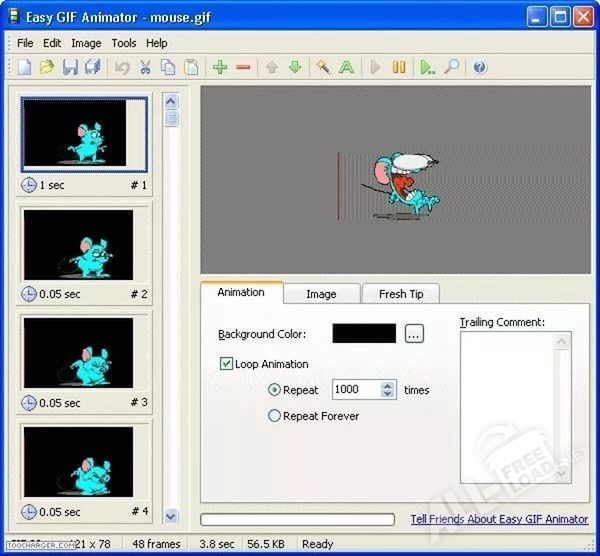600x556 pixels.
Task: Uncheck the Loop Animation checkbox
Action: (226, 364)
